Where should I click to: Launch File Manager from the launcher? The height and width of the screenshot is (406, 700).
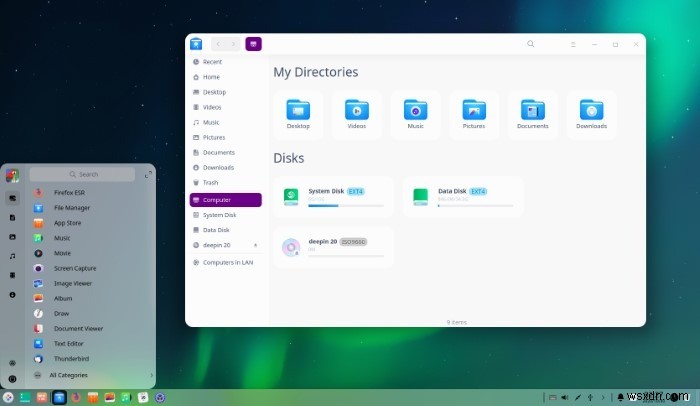[x=92, y=208]
